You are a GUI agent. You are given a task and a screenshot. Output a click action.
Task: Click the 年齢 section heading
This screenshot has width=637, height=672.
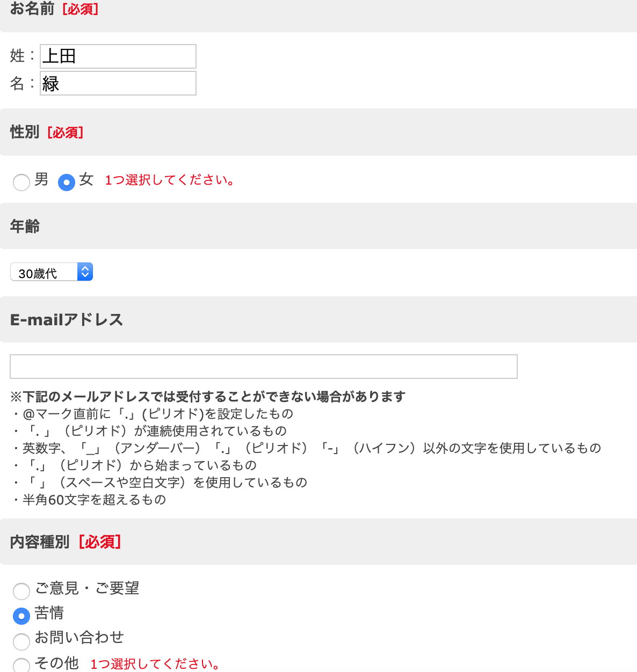click(x=25, y=227)
